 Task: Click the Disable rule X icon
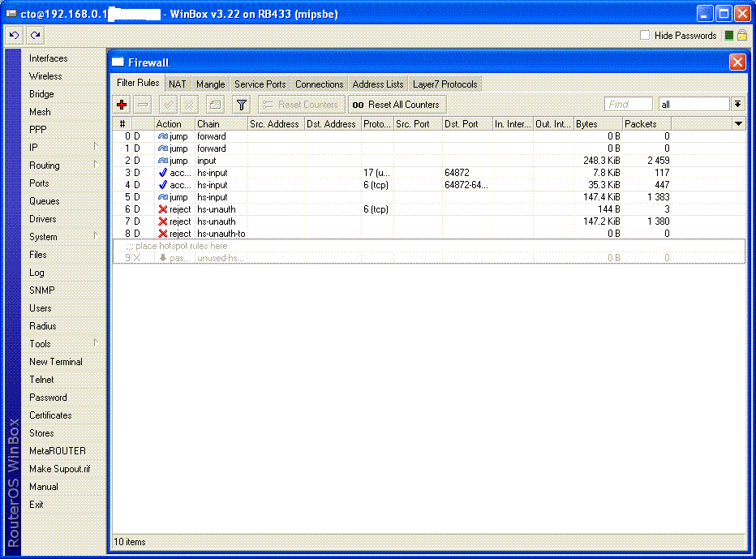pos(189,104)
